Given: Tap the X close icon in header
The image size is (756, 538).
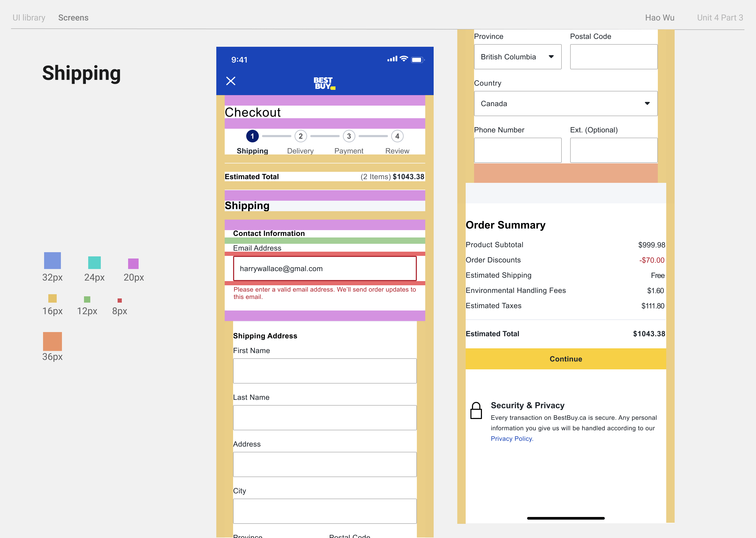Looking at the screenshot, I should tap(231, 81).
